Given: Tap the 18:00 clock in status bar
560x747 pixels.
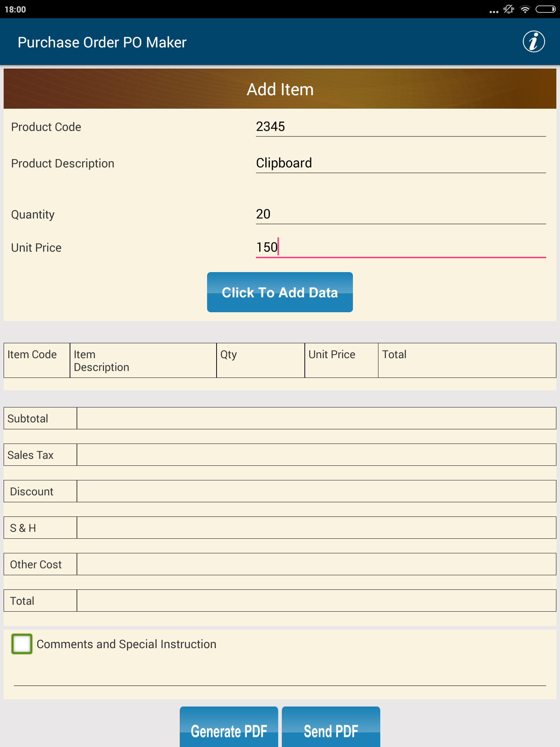Looking at the screenshot, I should click(15, 9).
